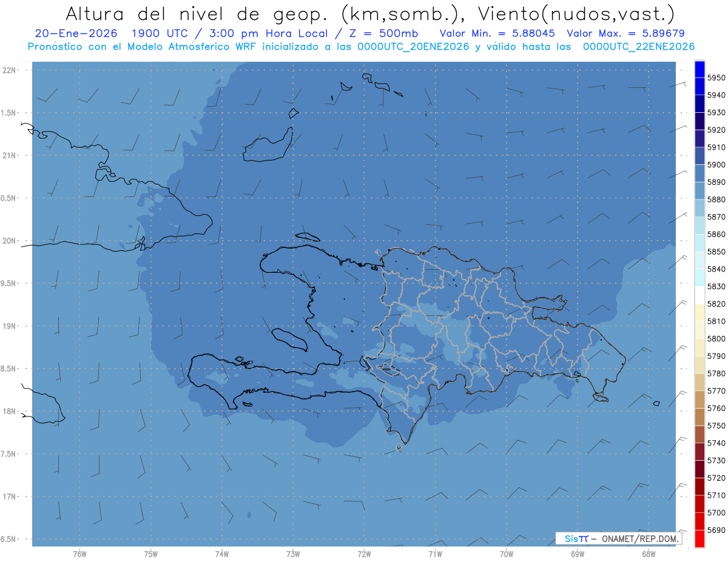Click 'Valor Max. = 5.89679' text
The height and width of the screenshot is (562, 728).
[x=626, y=34]
